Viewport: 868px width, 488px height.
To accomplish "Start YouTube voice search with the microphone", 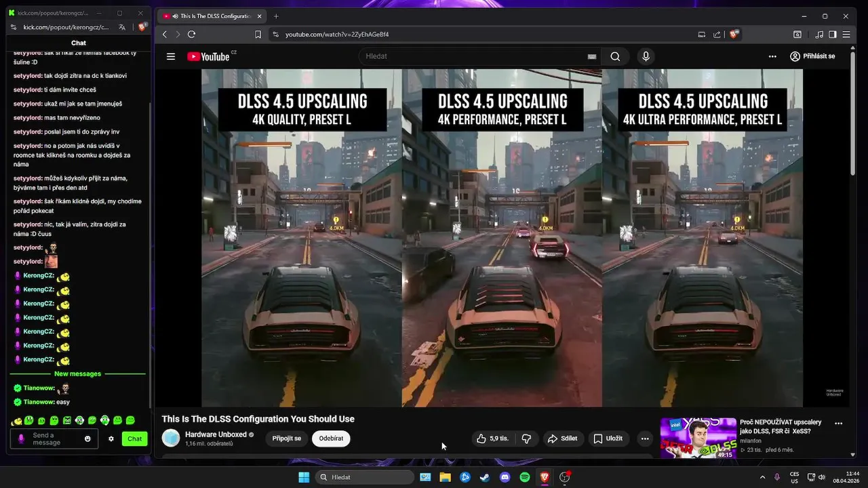I will 646,56.
